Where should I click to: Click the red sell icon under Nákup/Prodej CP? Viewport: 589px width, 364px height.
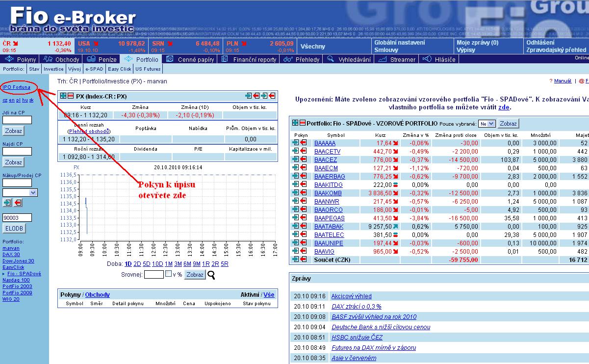[18, 203]
